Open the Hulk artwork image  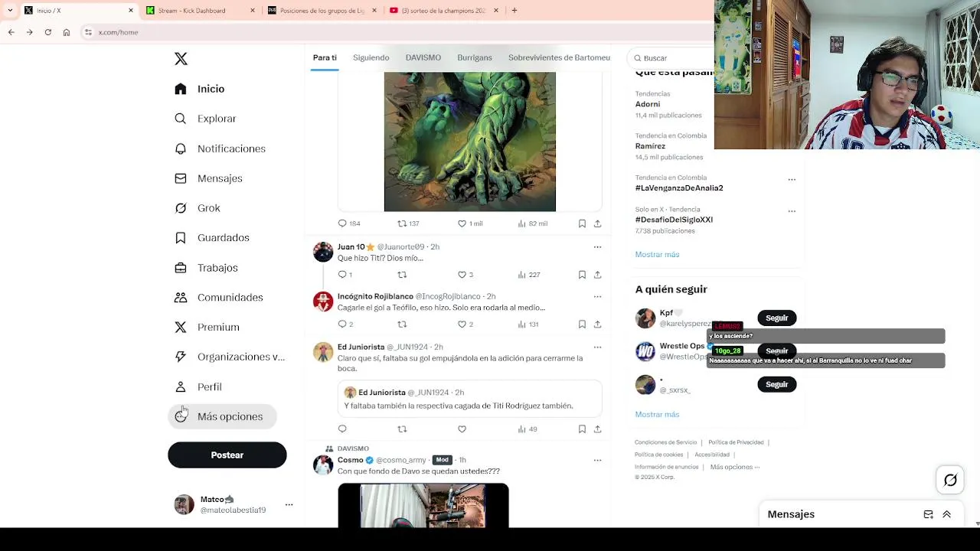tap(469, 142)
